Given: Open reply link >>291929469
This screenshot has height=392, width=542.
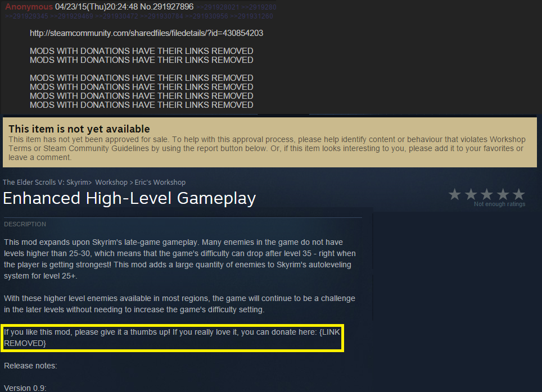Looking at the screenshot, I should [71, 16].
